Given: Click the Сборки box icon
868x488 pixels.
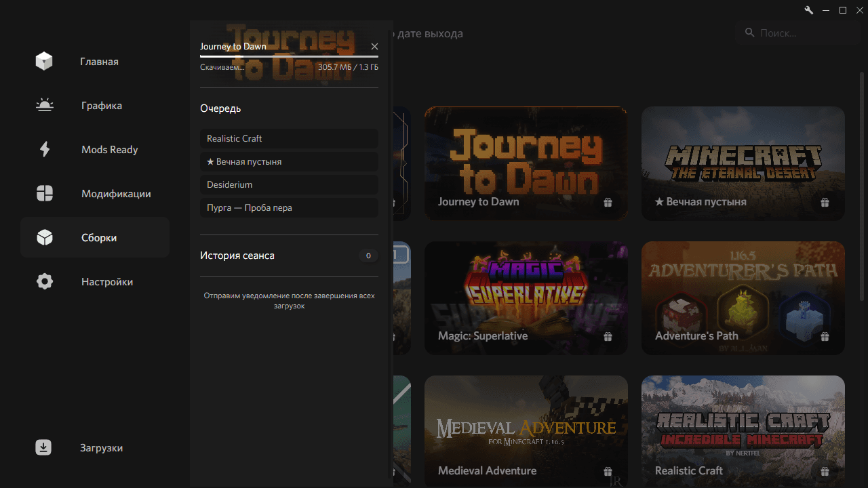Looking at the screenshot, I should coord(44,238).
